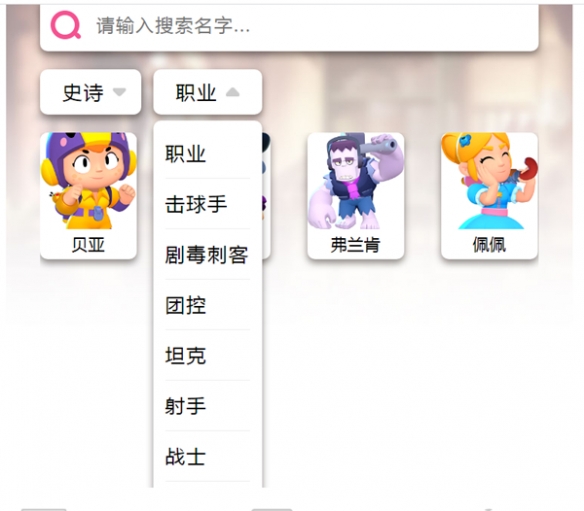Click the partially hidden card behind dropdown

[x=266, y=196]
